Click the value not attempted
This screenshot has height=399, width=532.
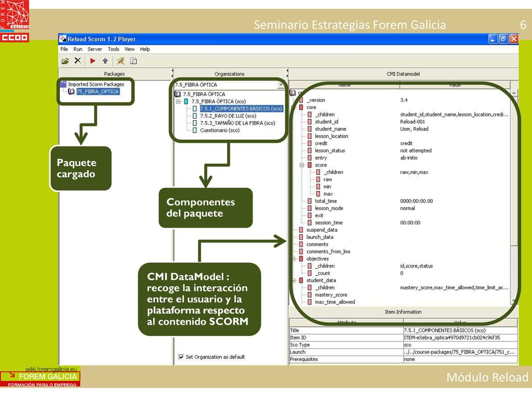416,151
